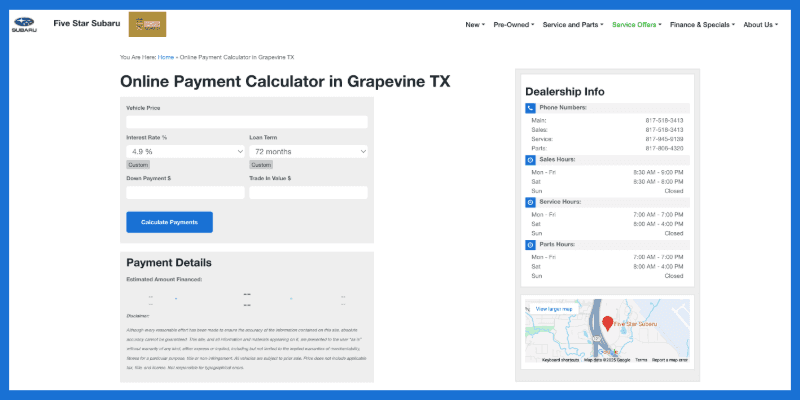Viewport: 800px width, 400px height.
Task: Click the gold dealership badge image
Action: coord(147,24)
